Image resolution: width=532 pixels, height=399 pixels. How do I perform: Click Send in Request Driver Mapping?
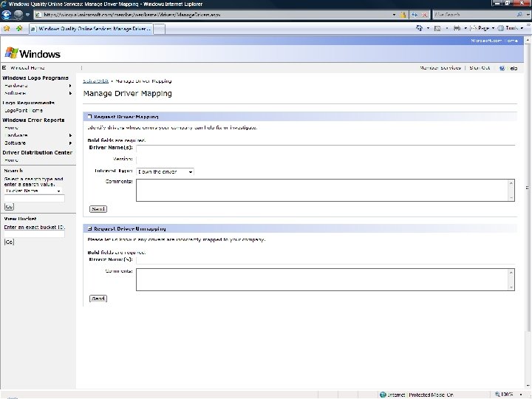(x=98, y=209)
